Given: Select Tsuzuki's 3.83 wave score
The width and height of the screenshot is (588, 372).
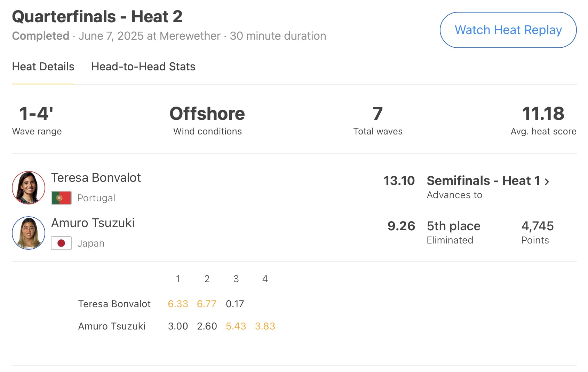Looking at the screenshot, I should 265,326.
